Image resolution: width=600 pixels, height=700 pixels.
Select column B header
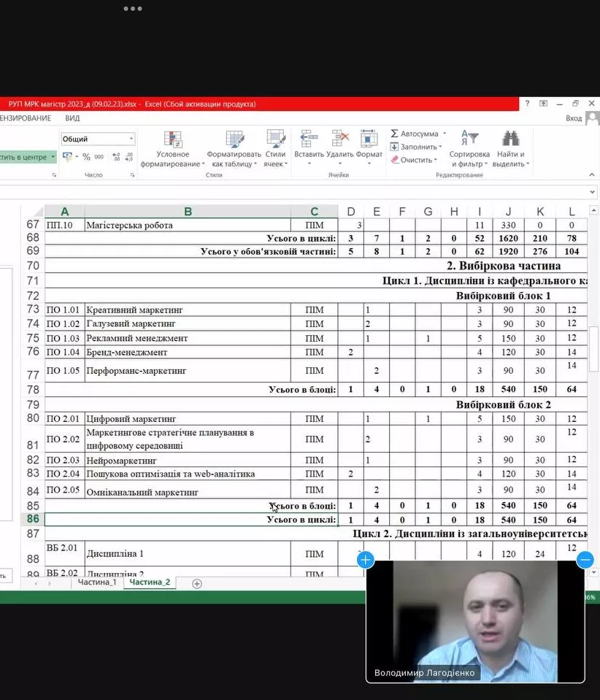pyautogui.click(x=188, y=212)
